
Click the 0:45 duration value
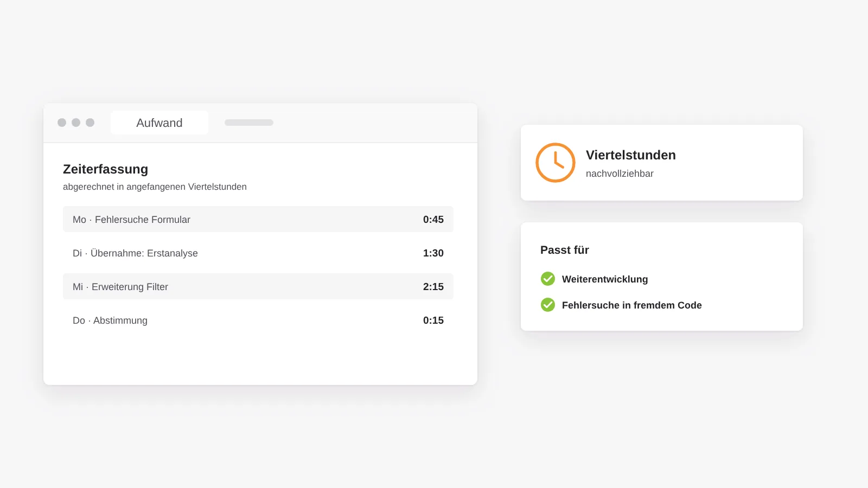pyautogui.click(x=433, y=220)
